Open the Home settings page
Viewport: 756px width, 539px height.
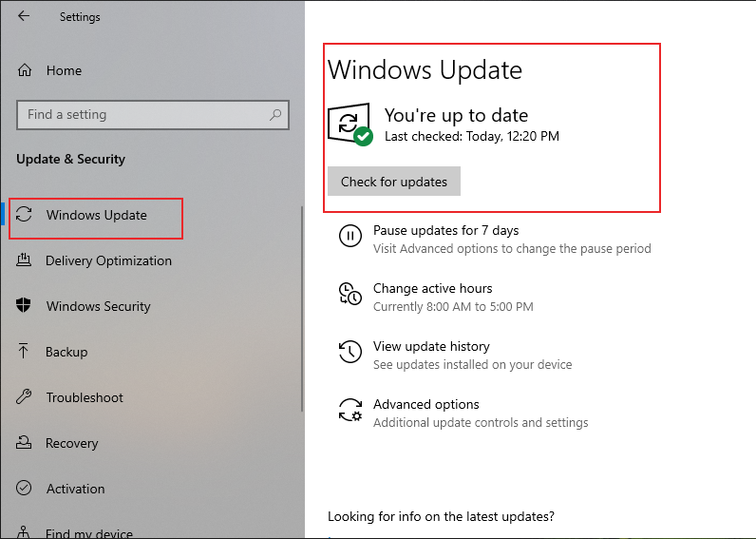65,70
